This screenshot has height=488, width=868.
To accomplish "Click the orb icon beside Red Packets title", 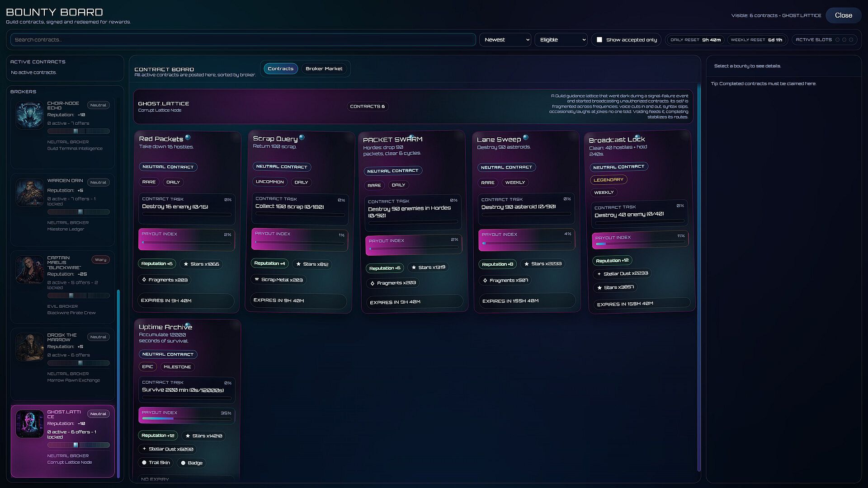I will (x=188, y=137).
